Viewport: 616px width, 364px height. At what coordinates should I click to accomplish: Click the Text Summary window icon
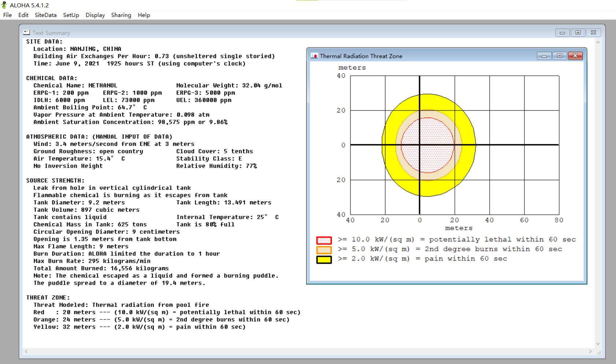[26, 32]
